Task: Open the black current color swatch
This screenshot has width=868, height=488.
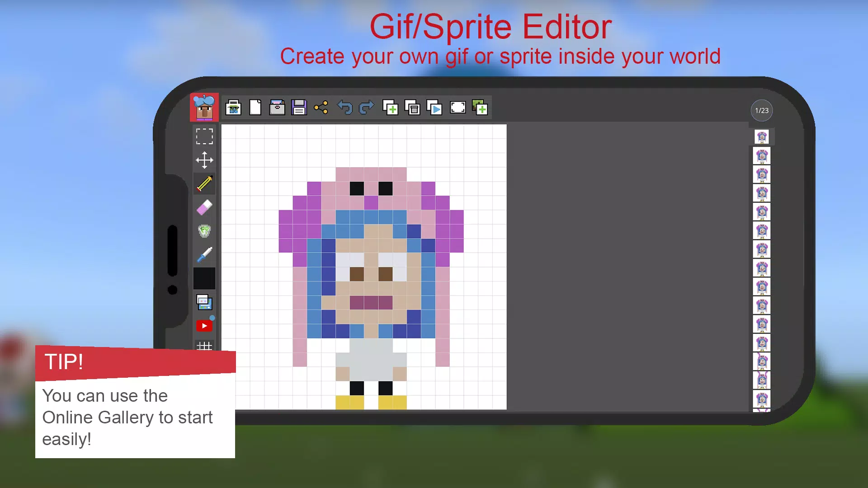Action: tap(204, 278)
